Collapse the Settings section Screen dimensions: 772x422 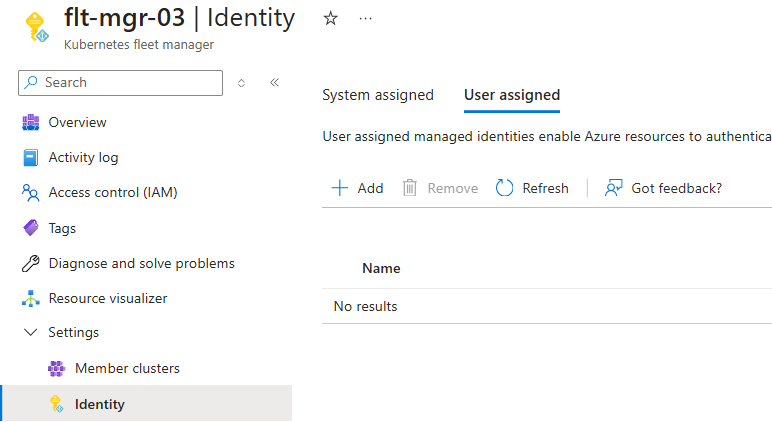[x=30, y=332]
